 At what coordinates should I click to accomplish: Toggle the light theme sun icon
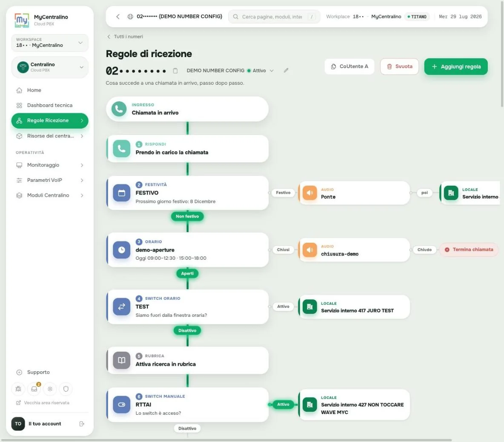coord(50,389)
